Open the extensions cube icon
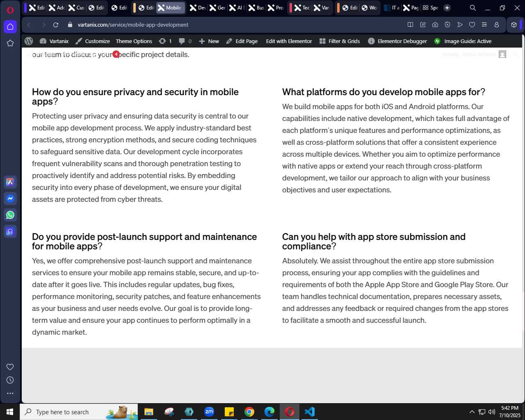The height and width of the screenshot is (420, 525). coord(514,25)
